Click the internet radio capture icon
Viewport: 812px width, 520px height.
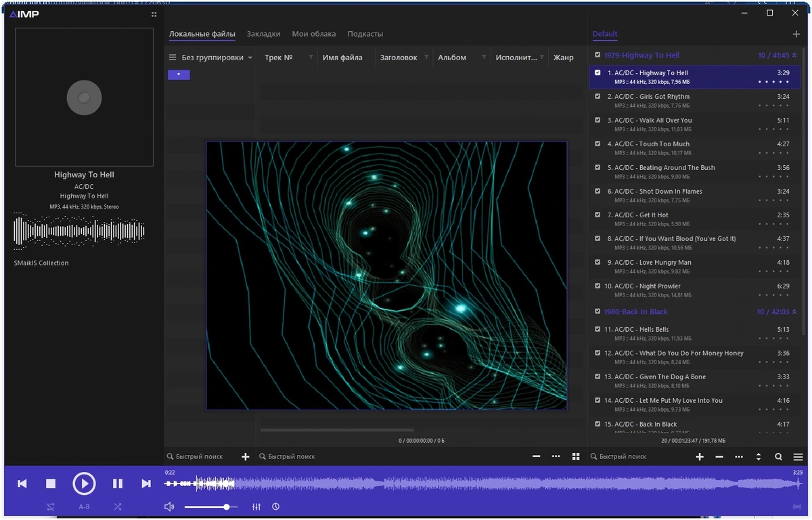pyautogui.click(x=797, y=506)
